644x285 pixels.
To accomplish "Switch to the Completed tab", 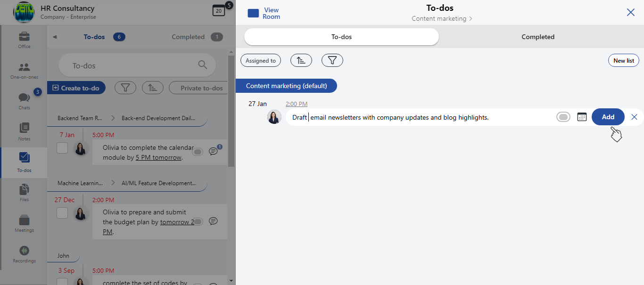I will coord(537,36).
